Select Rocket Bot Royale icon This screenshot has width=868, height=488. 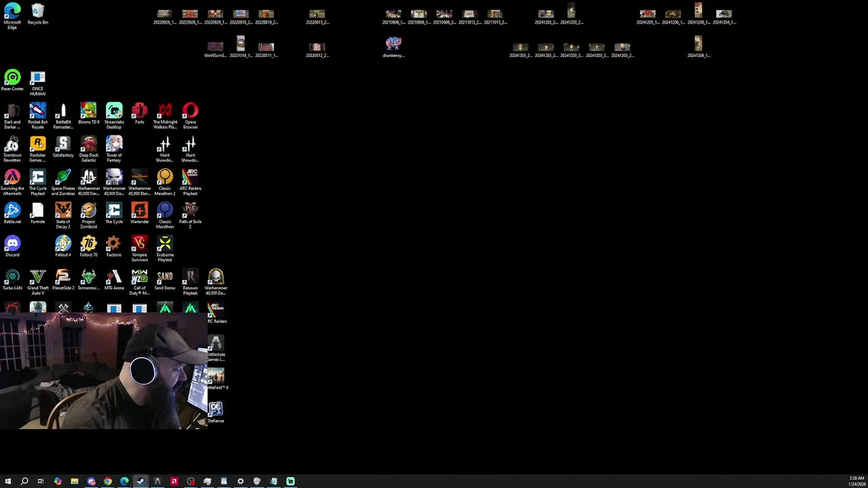pos(38,117)
